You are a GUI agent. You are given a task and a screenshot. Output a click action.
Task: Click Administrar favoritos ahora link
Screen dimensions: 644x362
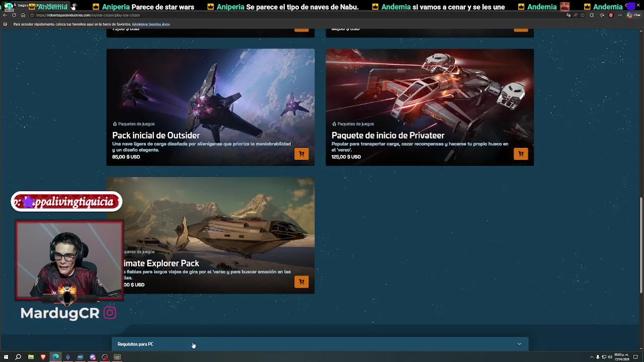150,24
